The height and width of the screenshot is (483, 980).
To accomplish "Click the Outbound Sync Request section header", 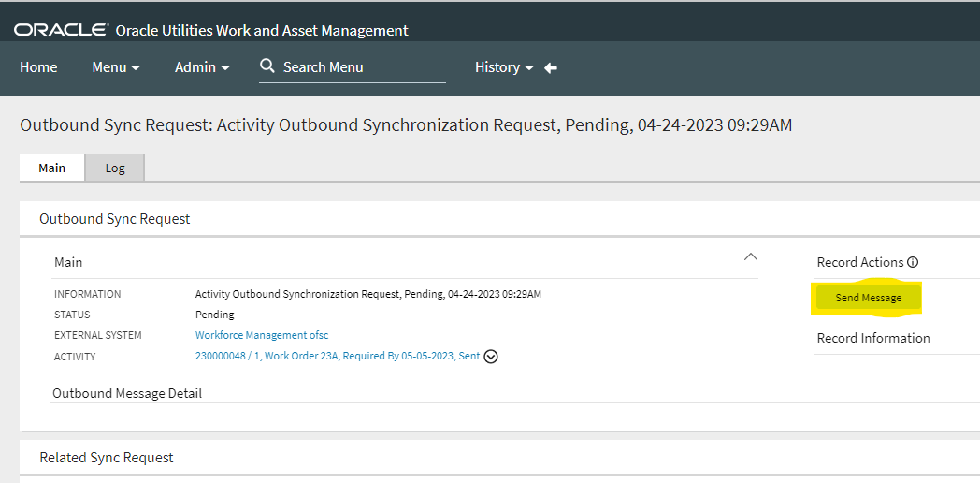I will [x=114, y=219].
